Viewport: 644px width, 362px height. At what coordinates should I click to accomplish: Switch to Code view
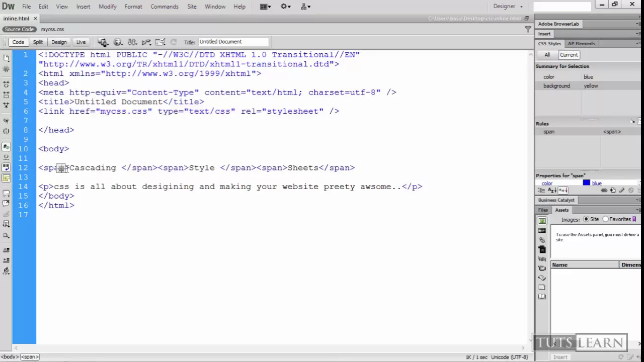tap(18, 42)
